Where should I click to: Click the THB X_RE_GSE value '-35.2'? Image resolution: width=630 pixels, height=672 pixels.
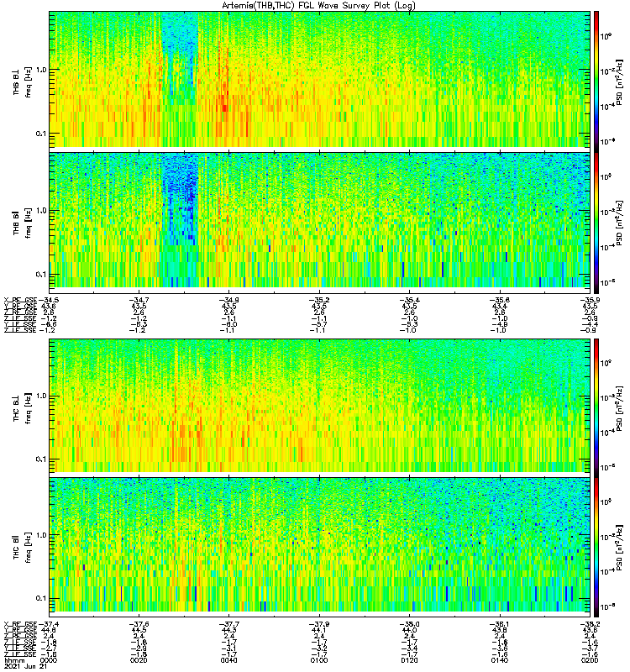point(319,300)
